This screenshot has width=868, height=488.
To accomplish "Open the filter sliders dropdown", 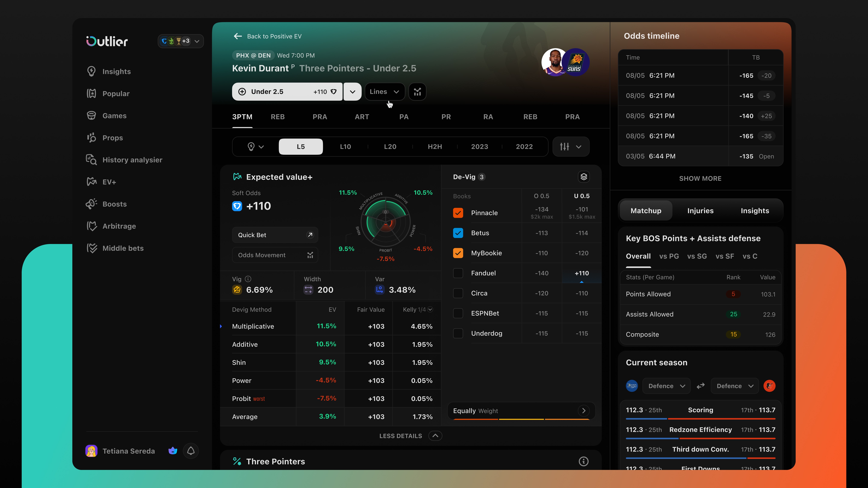I will 571,147.
